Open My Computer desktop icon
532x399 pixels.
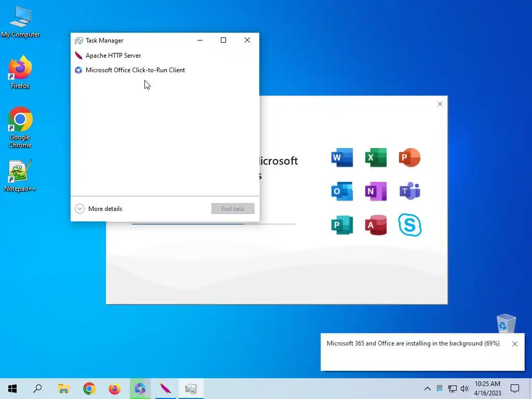tap(20, 22)
